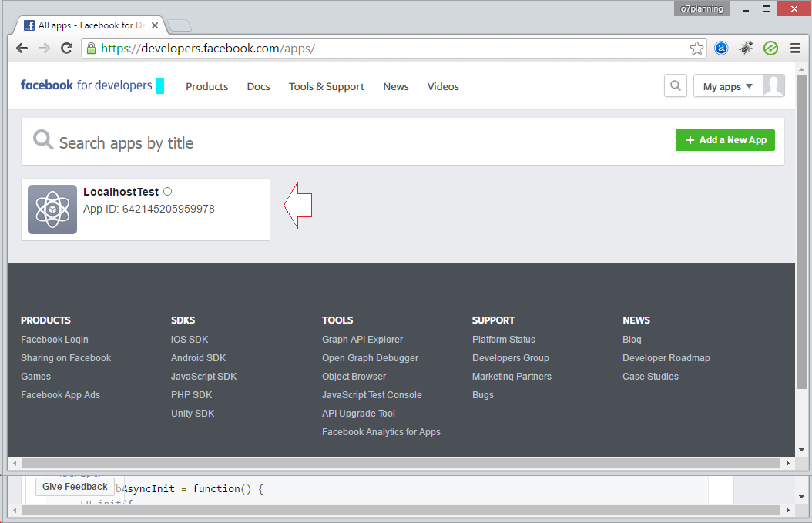Click the page scrollbar down arrow
Screen dimensions: 812x523
tap(801, 450)
